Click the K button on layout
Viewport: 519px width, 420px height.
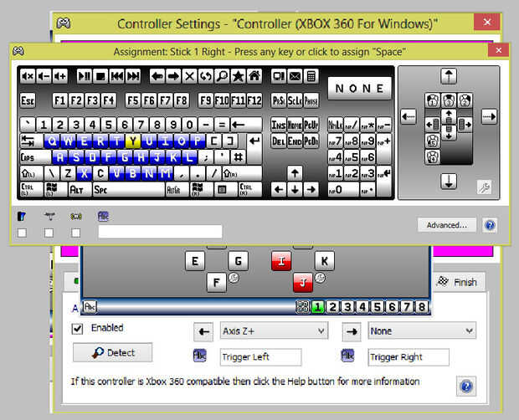pos(325,261)
